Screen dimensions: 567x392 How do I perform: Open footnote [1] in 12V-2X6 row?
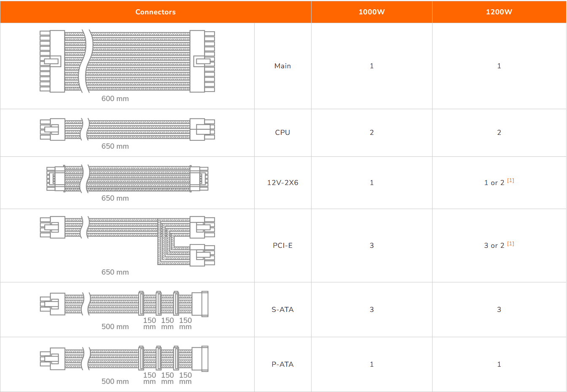[511, 180]
